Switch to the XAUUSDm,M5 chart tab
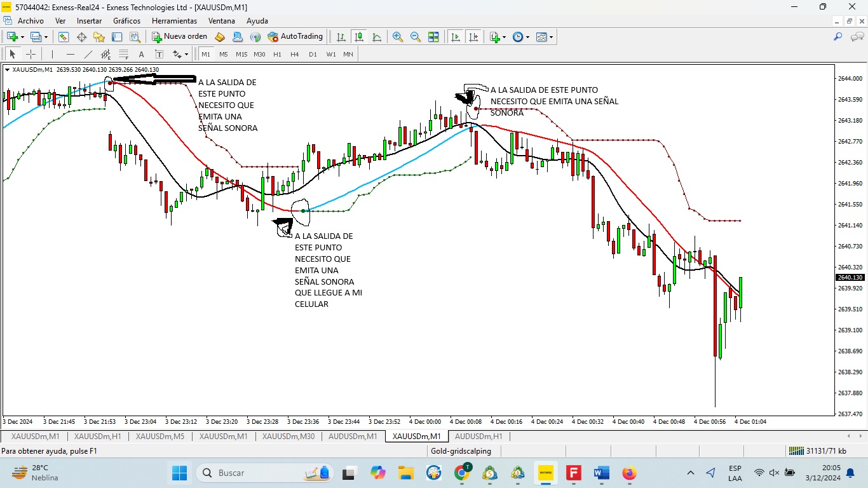 (x=160, y=437)
